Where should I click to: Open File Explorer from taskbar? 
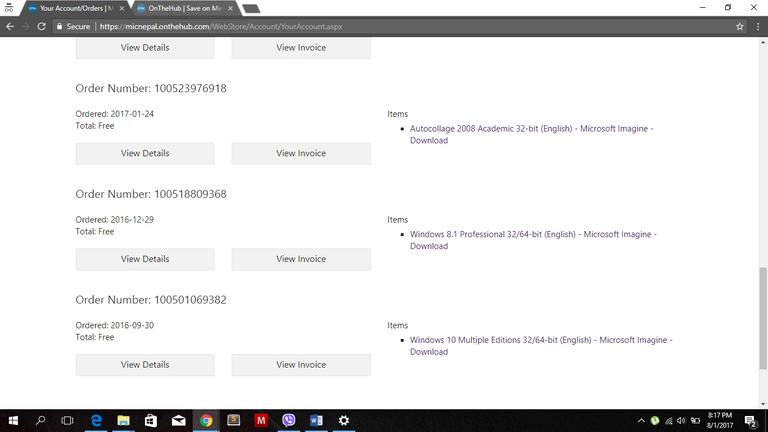click(123, 421)
